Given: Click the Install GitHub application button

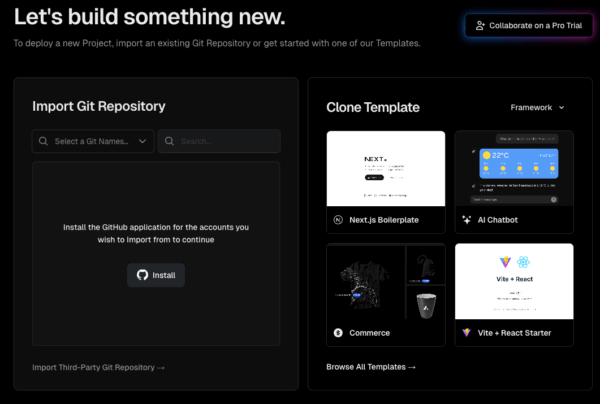Looking at the screenshot, I should coord(156,275).
